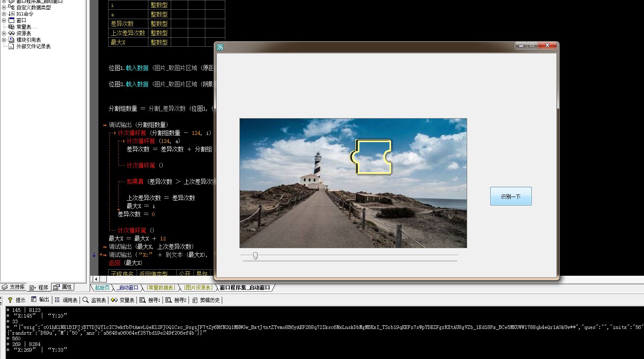The height and width of the screenshot is (359, 644).
Task: Expand the 自定义数据类型 tree node
Action: [x=4, y=7]
